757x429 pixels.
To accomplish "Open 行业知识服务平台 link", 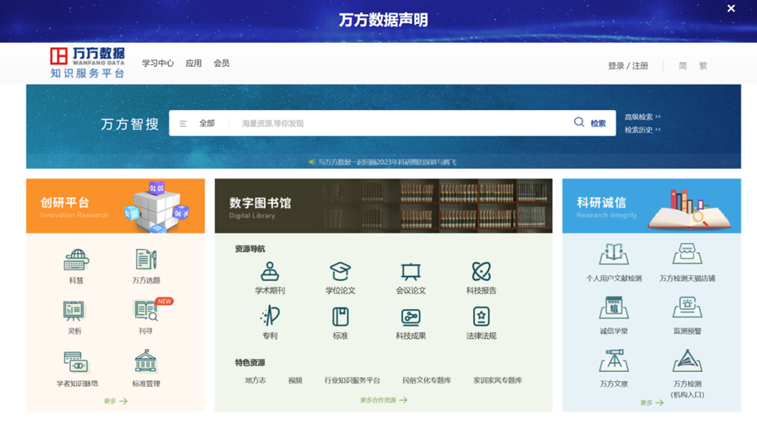I will click(352, 380).
